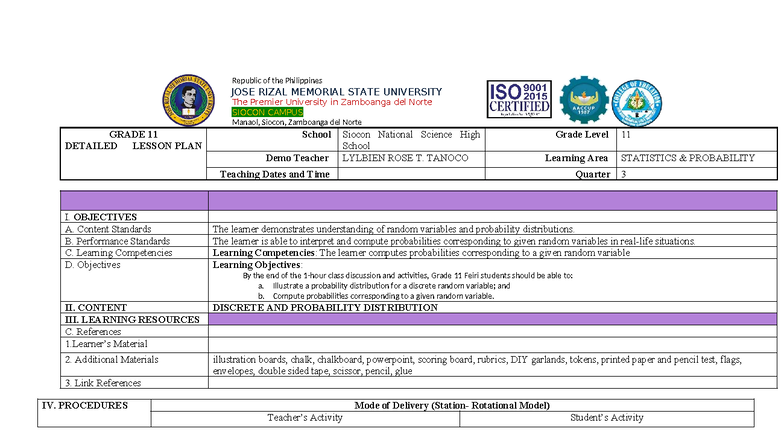This screenshot has width=784, height=441.
Task: Click 'Manaol, Siocon, Zamboanga del Norte' address
Action: (x=296, y=122)
